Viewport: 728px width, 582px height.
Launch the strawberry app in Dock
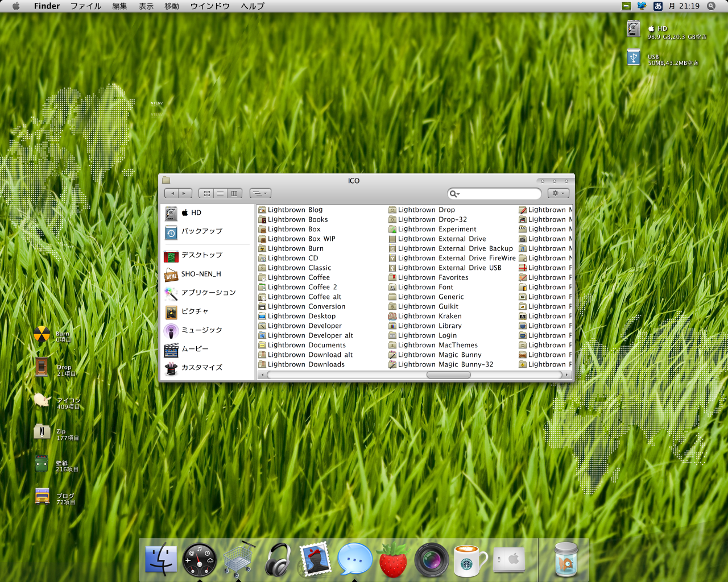pyautogui.click(x=393, y=559)
